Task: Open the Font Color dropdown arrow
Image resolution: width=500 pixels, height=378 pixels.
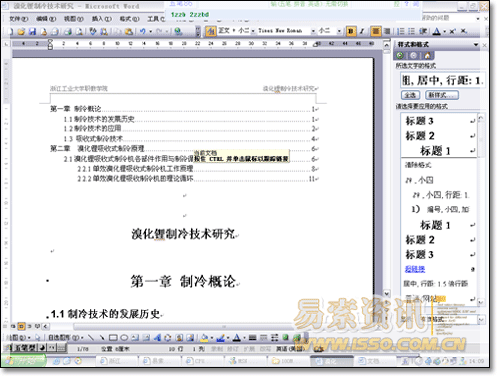Action: 444,32
